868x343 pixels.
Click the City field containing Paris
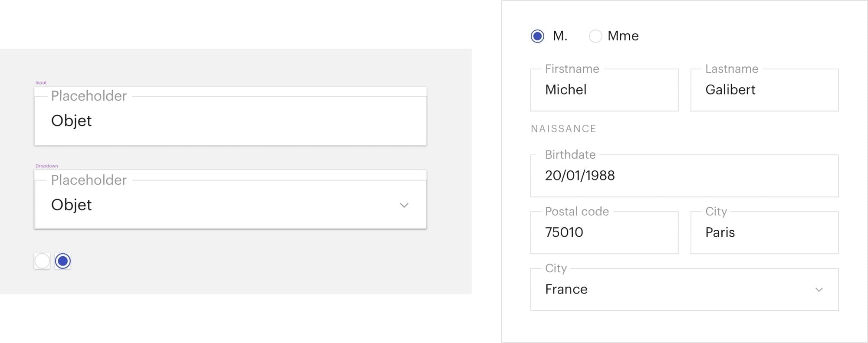764,232
